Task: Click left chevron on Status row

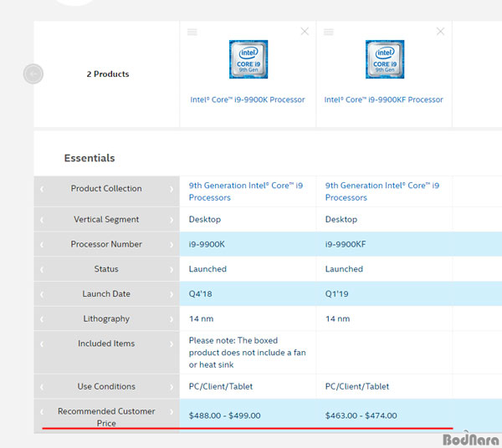Action: tap(42, 270)
